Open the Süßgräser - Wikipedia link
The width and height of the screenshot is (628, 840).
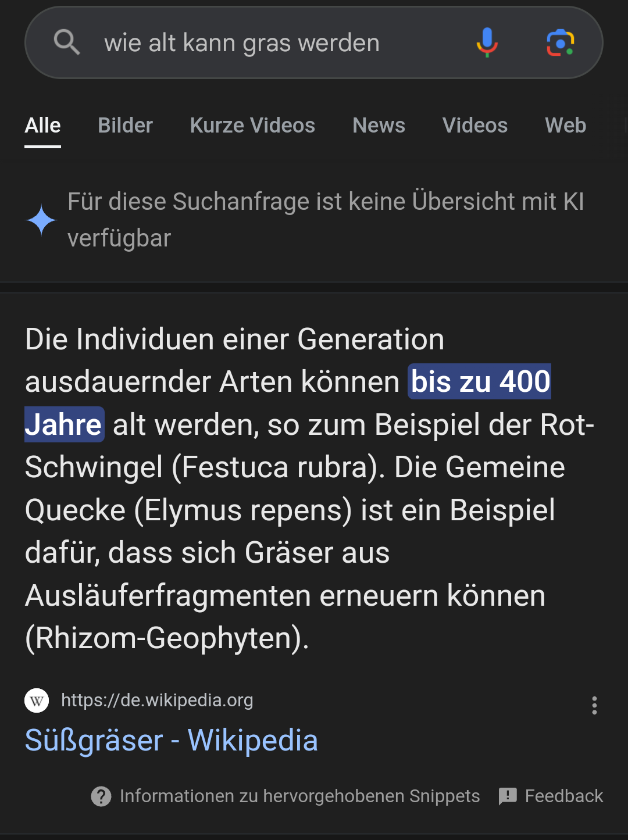(x=172, y=741)
